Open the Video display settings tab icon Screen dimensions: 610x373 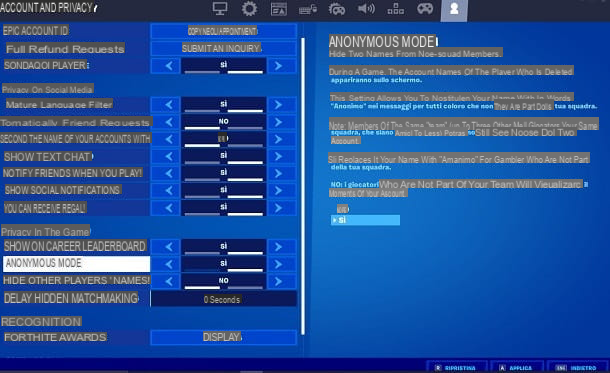220,9
